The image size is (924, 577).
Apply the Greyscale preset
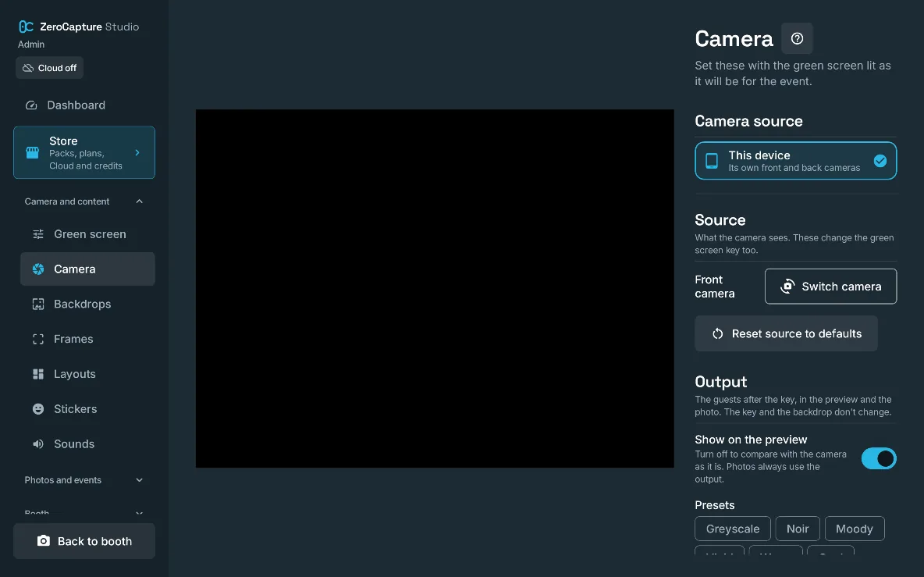tap(733, 529)
